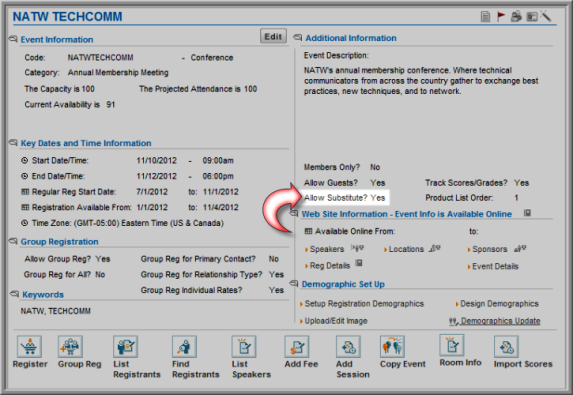
Task: Open the Locations link
Action: [406, 249]
